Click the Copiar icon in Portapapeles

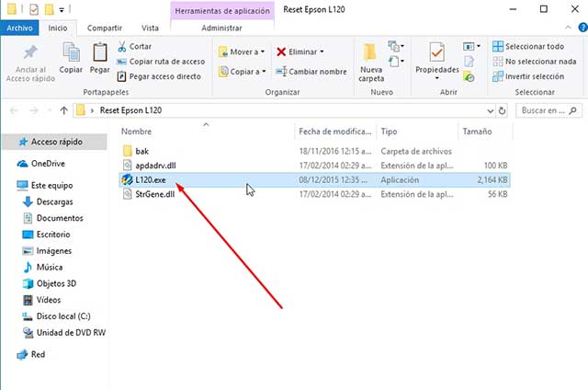71,58
